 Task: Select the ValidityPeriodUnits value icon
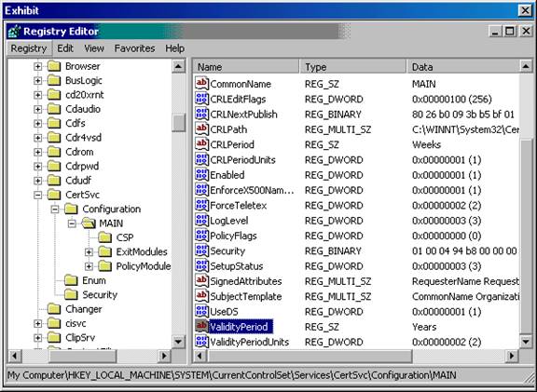[x=201, y=342]
